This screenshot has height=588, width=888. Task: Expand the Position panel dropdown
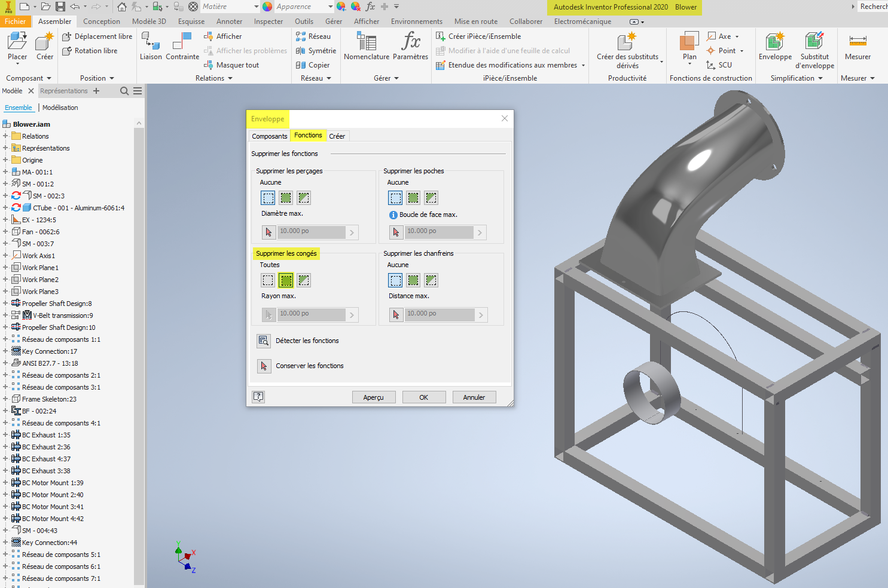coord(111,78)
